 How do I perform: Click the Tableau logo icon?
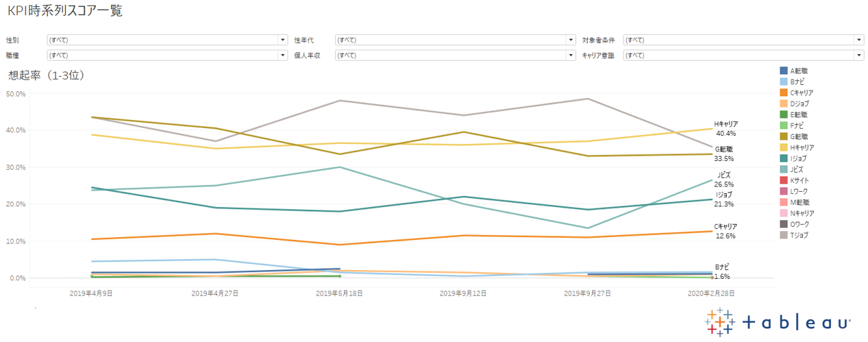(721, 322)
